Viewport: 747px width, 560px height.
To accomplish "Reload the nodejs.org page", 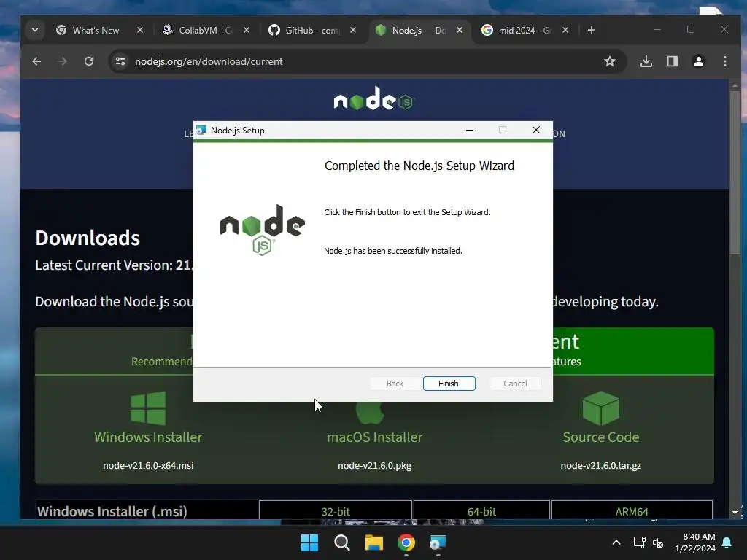I will (89, 61).
